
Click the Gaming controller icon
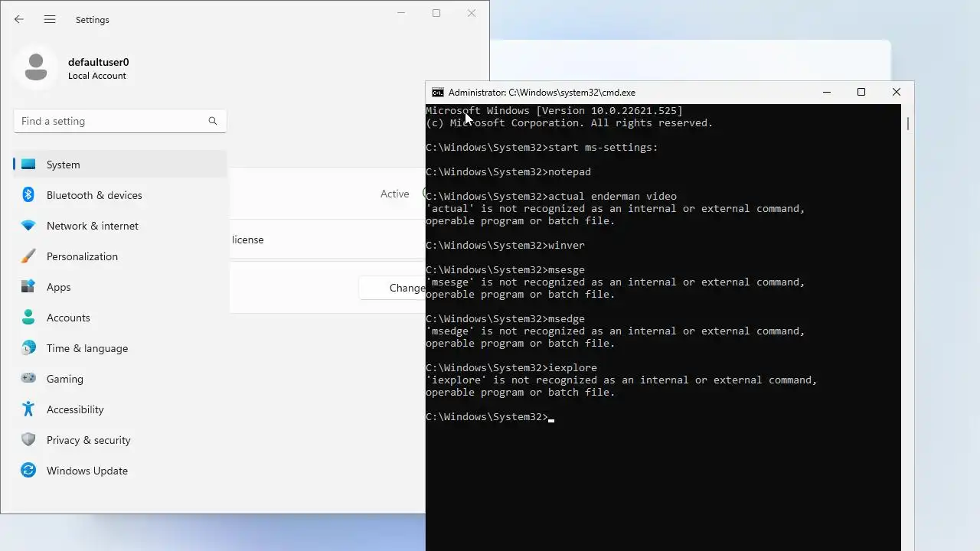click(x=28, y=378)
